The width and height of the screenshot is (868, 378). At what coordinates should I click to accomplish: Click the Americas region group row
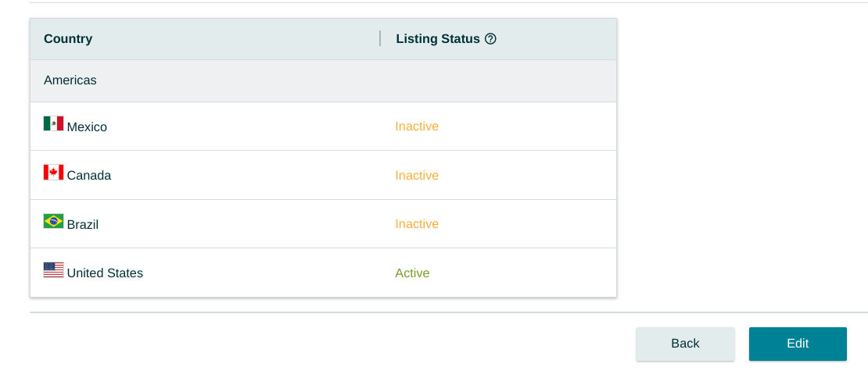(x=323, y=80)
